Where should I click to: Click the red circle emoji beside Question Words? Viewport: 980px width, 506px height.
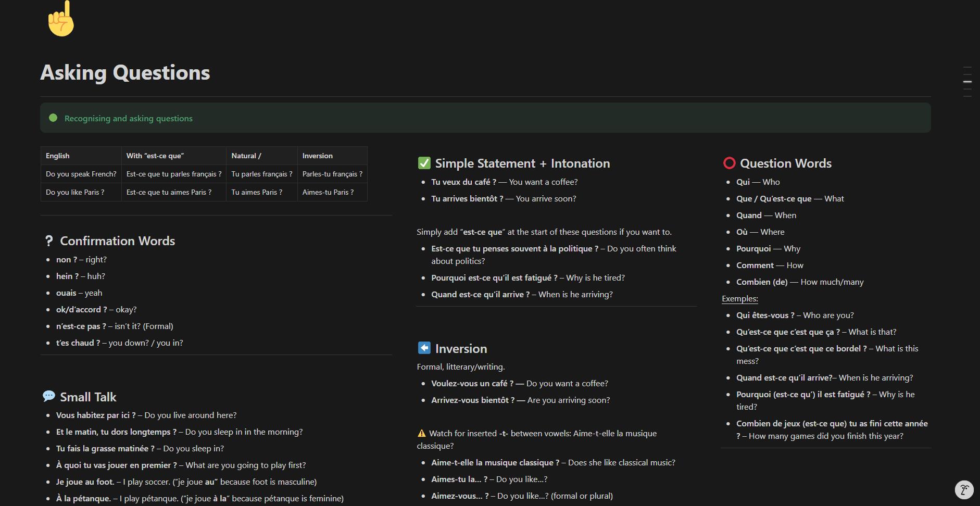[x=729, y=163]
